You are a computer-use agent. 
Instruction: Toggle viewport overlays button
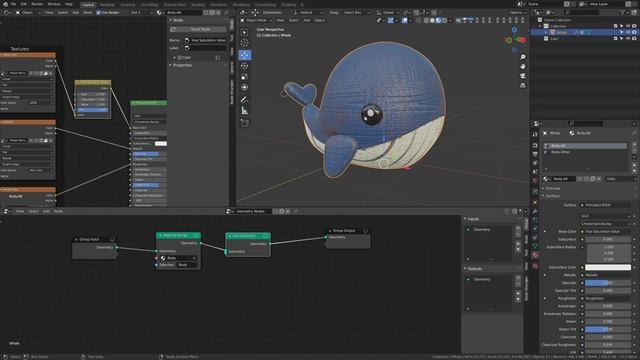[x=404, y=20]
